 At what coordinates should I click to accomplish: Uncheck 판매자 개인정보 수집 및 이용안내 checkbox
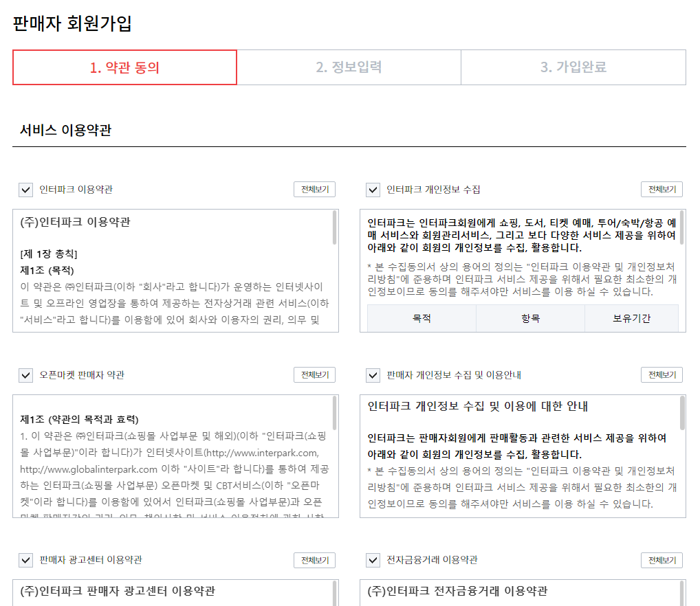coord(373,375)
